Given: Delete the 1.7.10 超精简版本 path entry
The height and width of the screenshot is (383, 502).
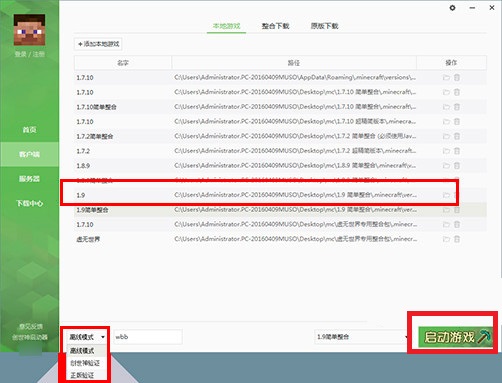Looking at the screenshot, I should point(457,122).
